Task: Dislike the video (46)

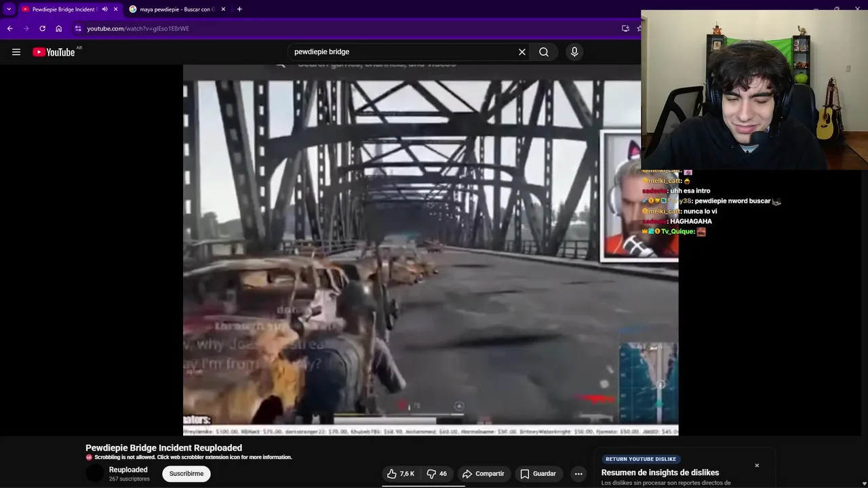Action: (437, 474)
